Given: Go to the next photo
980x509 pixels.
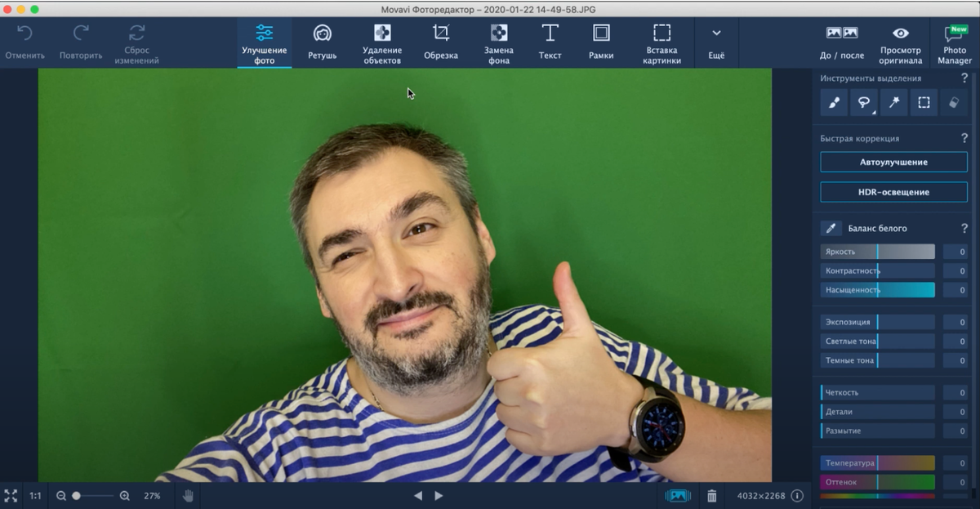Looking at the screenshot, I should (x=439, y=496).
